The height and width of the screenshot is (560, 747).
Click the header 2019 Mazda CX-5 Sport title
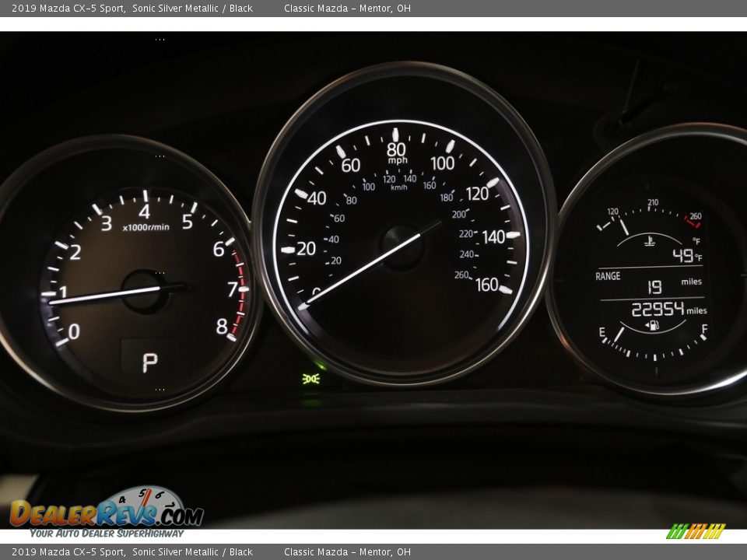(68, 9)
